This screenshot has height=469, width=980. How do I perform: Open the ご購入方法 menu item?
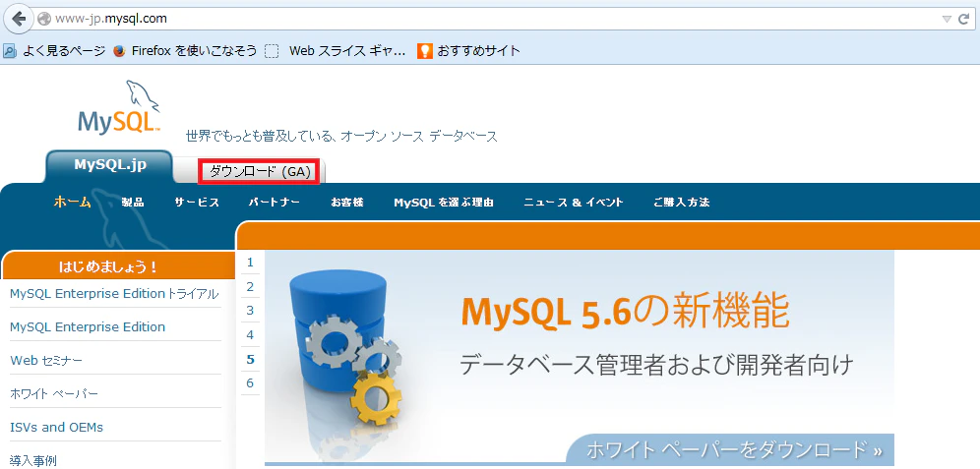681,203
